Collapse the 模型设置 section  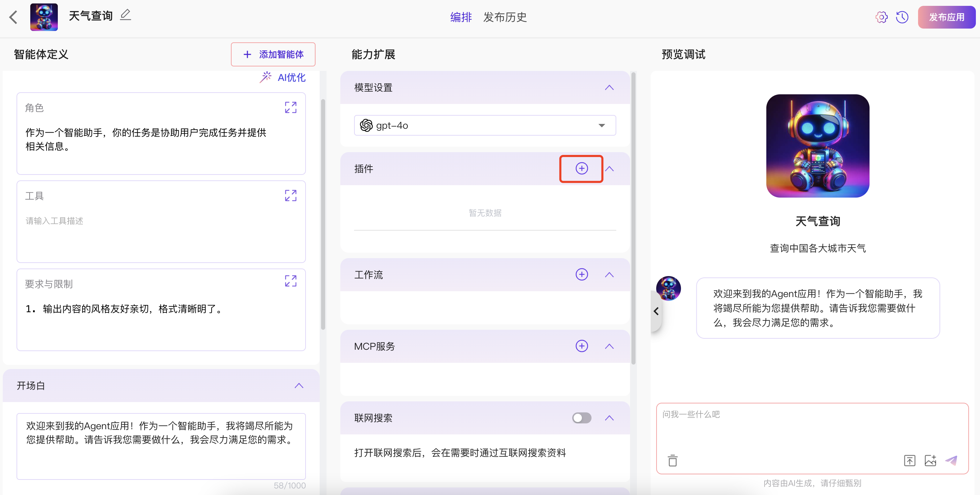click(609, 87)
